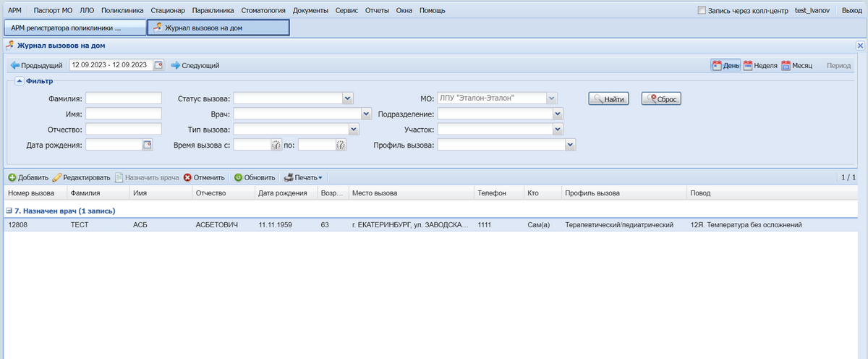The image size is (868, 359).
Task: Open the date range calendar picker
Action: point(159,65)
